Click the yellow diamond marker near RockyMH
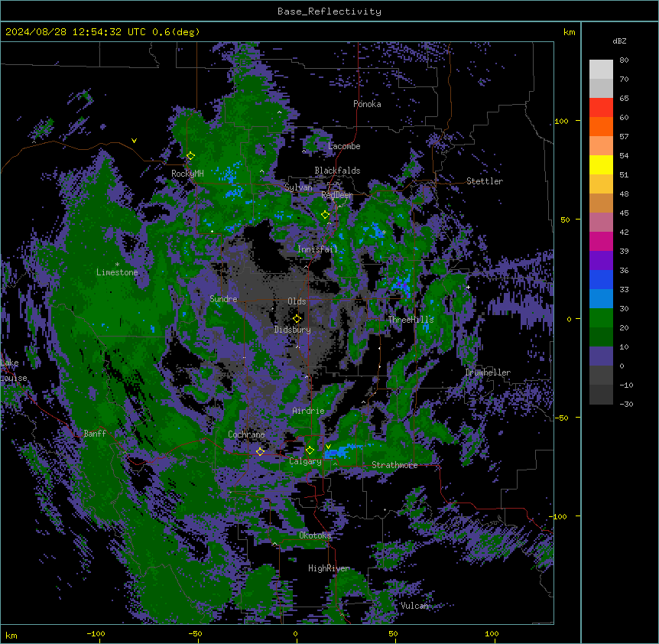The height and width of the screenshot is (644, 659). [x=190, y=156]
